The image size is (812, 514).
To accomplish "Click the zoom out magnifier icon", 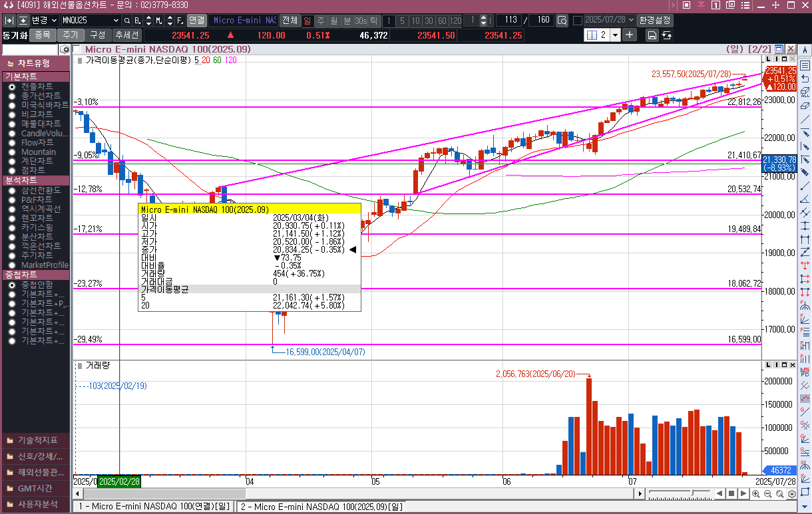I will pos(768,493).
